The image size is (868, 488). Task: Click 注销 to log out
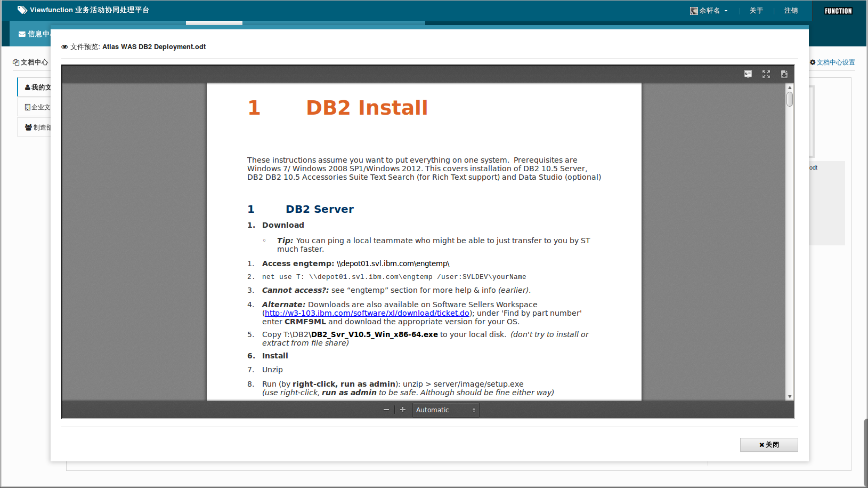pos(791,11)
